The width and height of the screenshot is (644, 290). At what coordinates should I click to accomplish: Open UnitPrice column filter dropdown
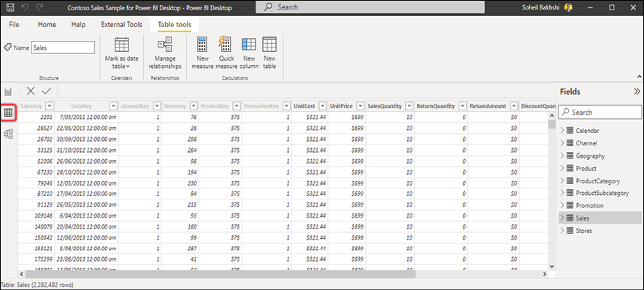(360, 107)
